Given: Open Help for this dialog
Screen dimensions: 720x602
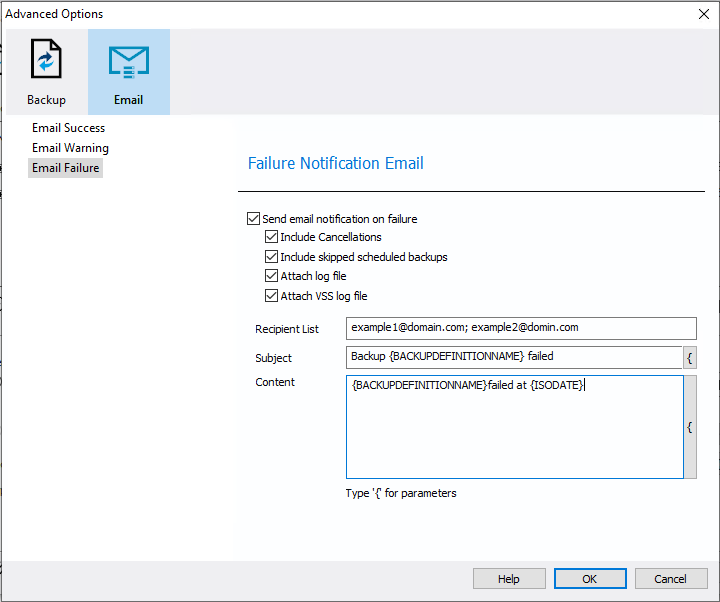Looking at the screenshot, I should pos(509,579).
